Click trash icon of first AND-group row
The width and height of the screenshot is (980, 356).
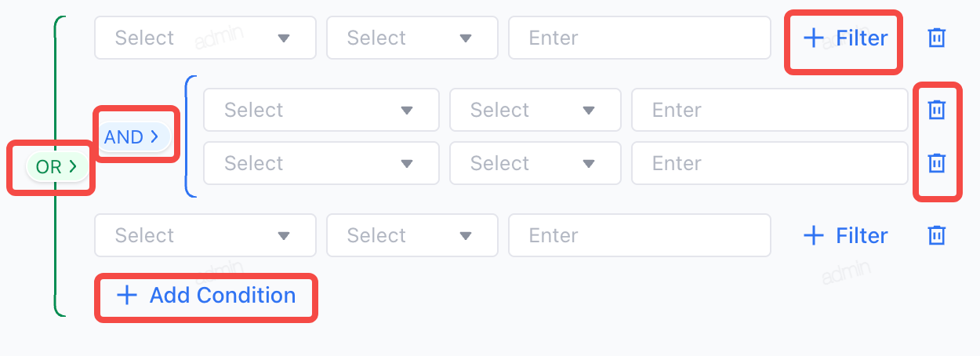tap(936, 110)
